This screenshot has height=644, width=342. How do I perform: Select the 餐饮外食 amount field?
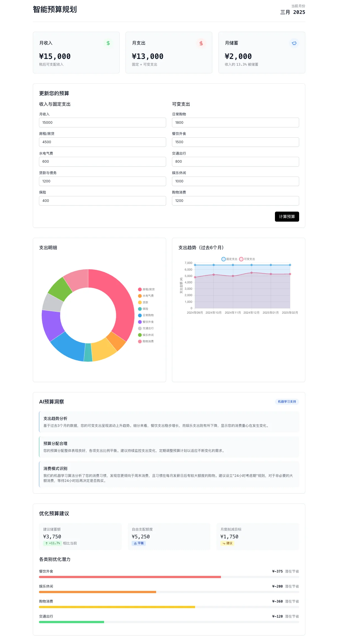tap(235, 142)
